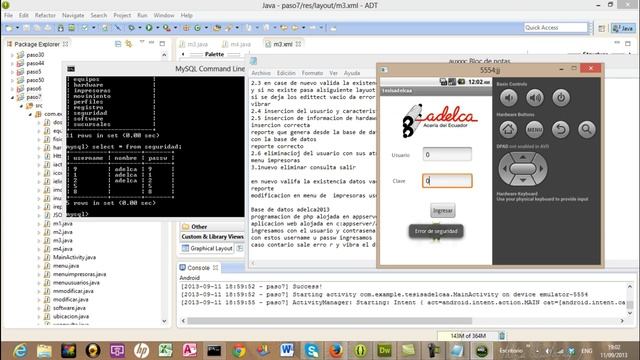
Task: Open Archivo menu in Bloc de notas
Action: point(261,73)
